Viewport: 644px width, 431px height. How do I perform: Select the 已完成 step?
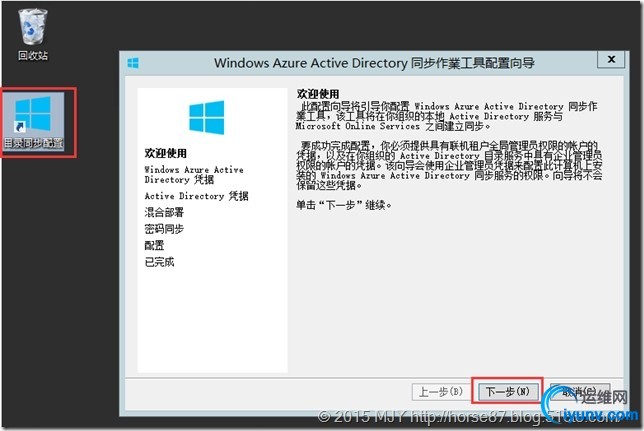pyautogui.click(x=159, y=262)
